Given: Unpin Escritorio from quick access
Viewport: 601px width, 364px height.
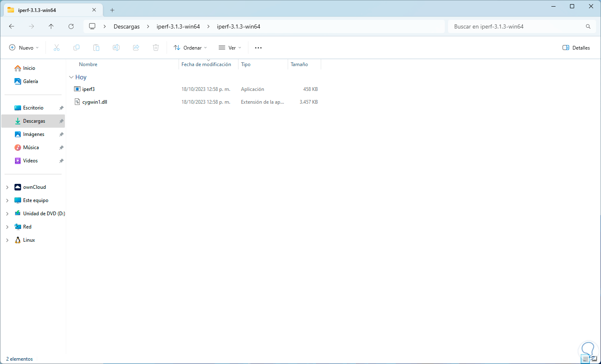Looking at the screenshot, I should pos(61,108).
